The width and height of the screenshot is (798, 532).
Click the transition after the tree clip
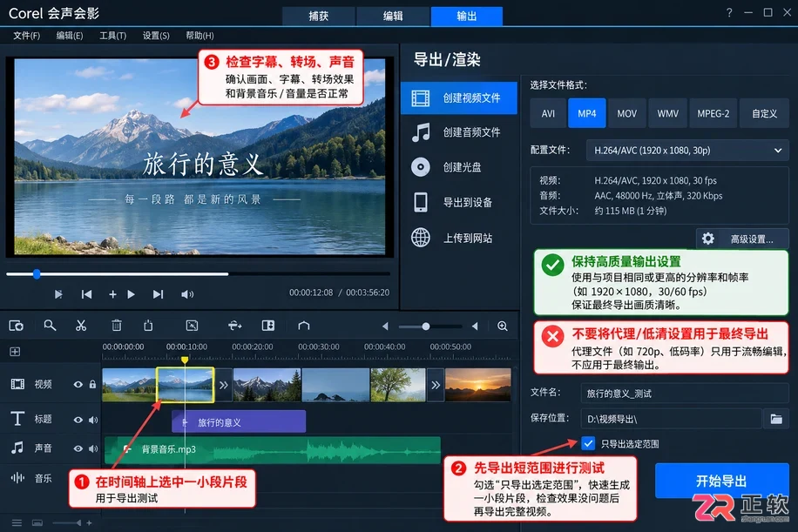tap(435, 385)
